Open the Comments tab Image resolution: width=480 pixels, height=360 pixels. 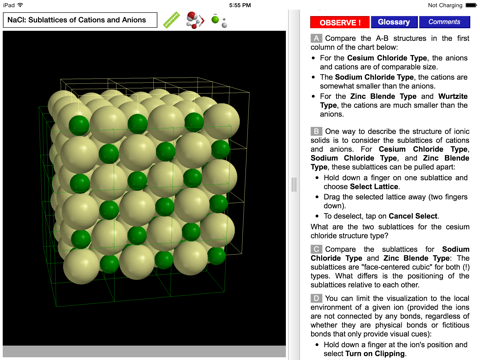pyautogui.click(x=444, y=22)
